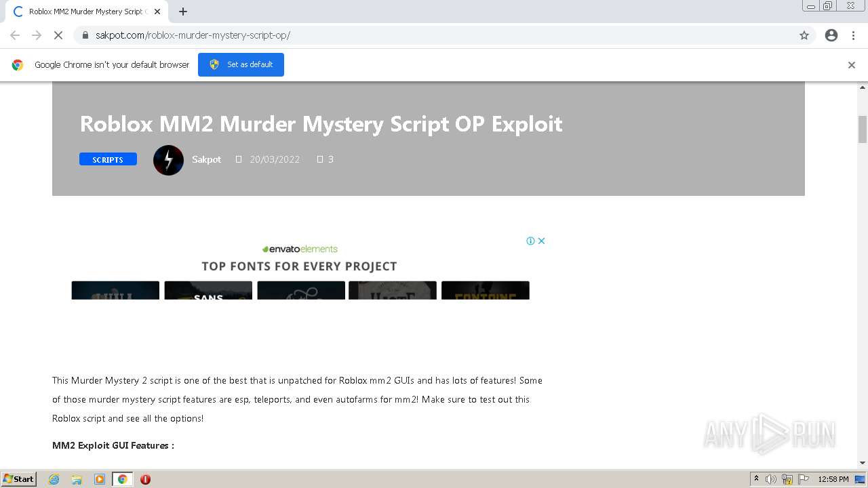Click the Sakpot author avatar

168,160
